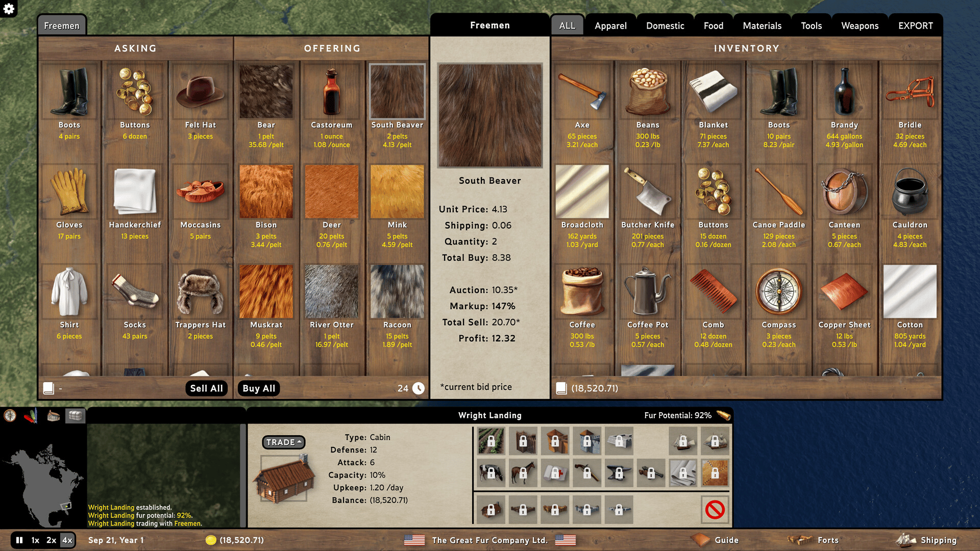The width and height of the screenshot is (980, 551).
Task: Expand the TRADE dropdown
Action: point(284,442)
